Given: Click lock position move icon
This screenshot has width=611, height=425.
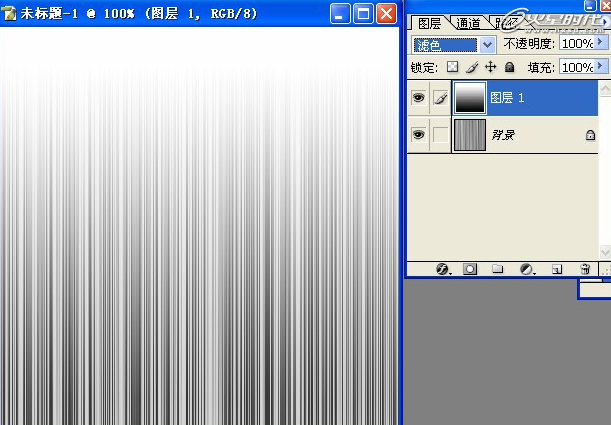Looking at the screenshot, I should [490, 67].
